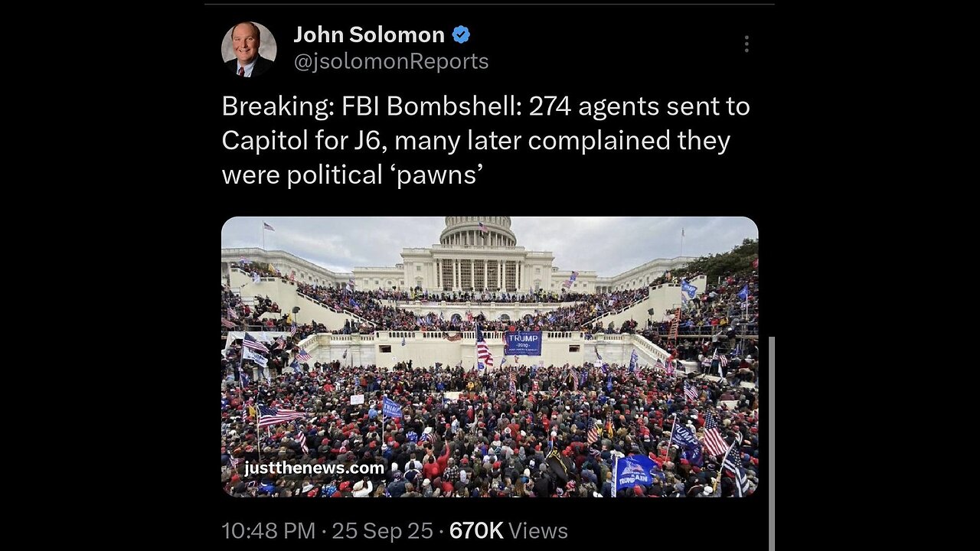Image resolution: width=980 pixels, height=551 pixels.
Task: Click the Capitol dome in the photo
Action: tap(479, 230)
